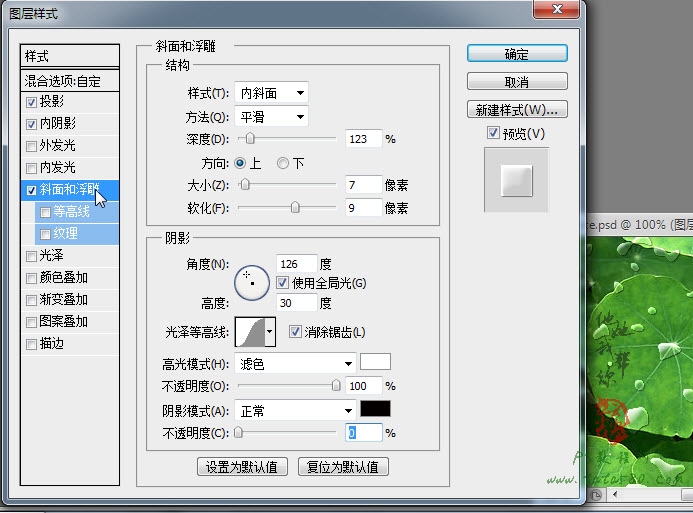693x513 pixels.
Task: Click highlight 不透明度 field showing 100
Action: [x=363, y=386]
